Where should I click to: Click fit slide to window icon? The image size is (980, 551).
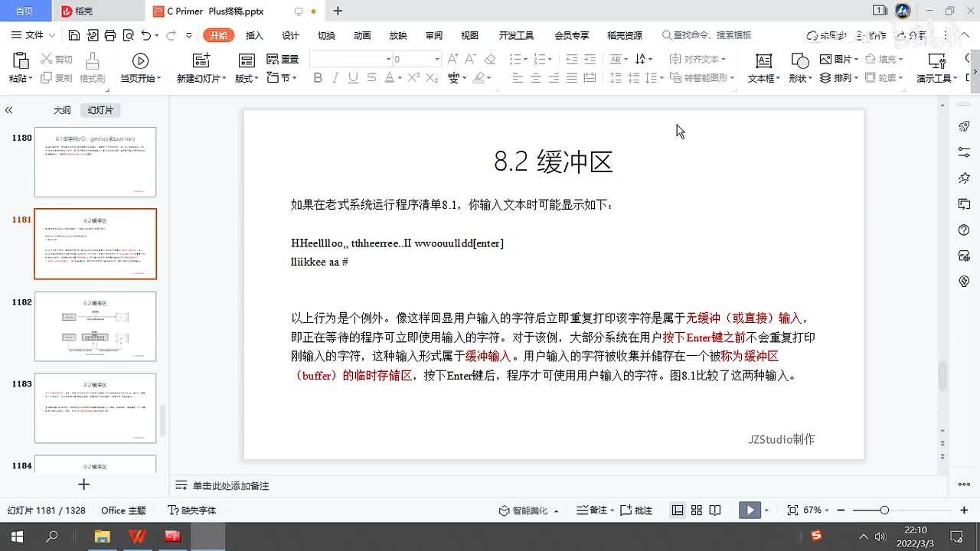pos(792,510)
